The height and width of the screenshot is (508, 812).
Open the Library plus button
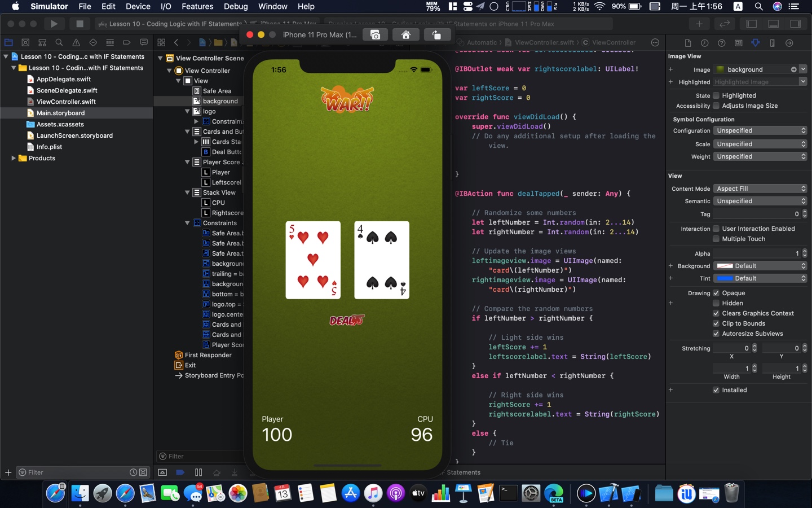pos(699,24)
